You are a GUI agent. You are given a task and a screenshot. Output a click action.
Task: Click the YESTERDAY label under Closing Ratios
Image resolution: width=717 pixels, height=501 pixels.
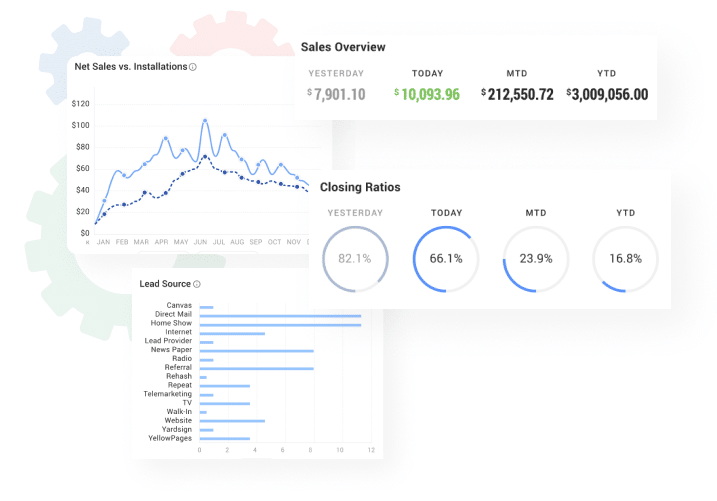(x=355, y=213)
